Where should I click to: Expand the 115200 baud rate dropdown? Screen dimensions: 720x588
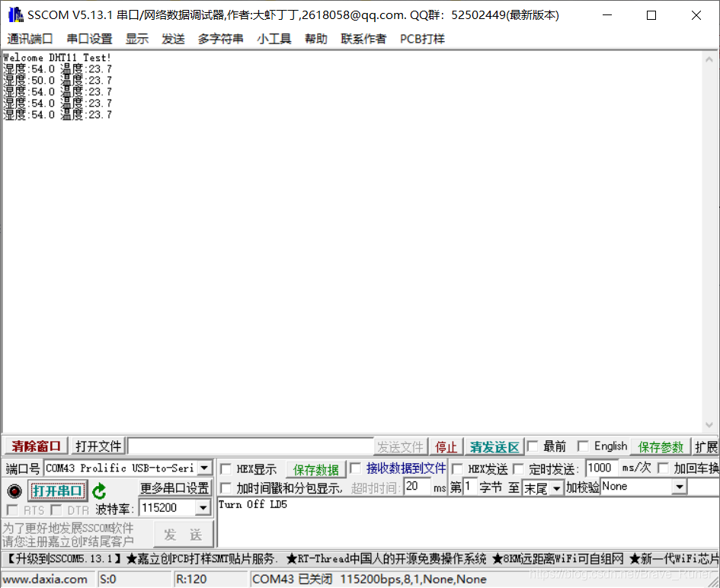[x=203, y=508]
